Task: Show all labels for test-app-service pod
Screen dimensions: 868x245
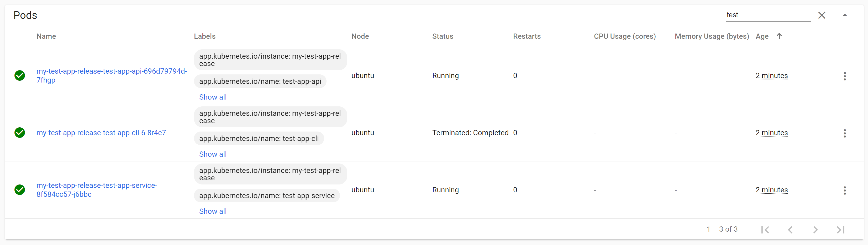Action: [213, 211]
